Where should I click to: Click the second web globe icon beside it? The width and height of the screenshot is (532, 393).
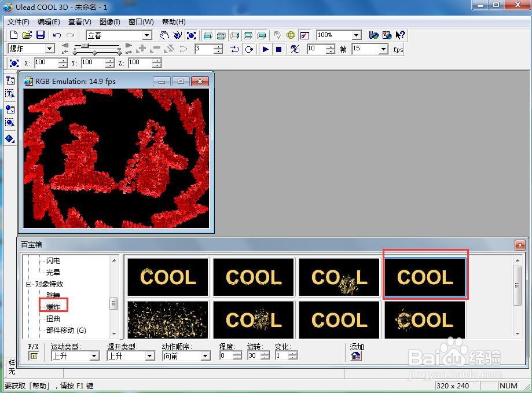[387, 35]
